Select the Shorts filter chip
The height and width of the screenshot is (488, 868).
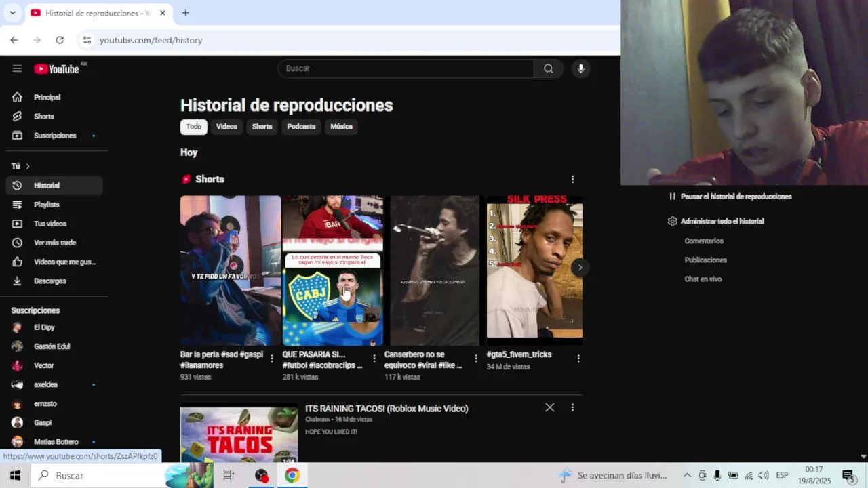coord(262,127)
